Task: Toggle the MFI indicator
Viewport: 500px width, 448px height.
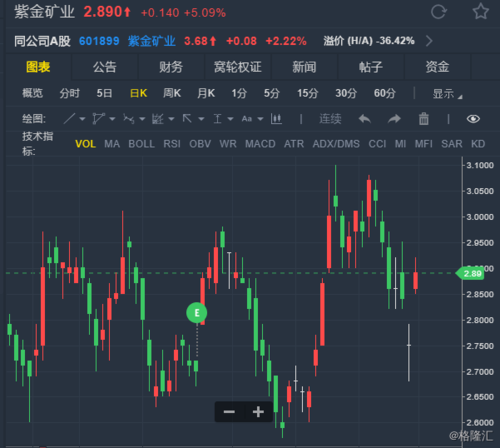Action: click(423, 144)
